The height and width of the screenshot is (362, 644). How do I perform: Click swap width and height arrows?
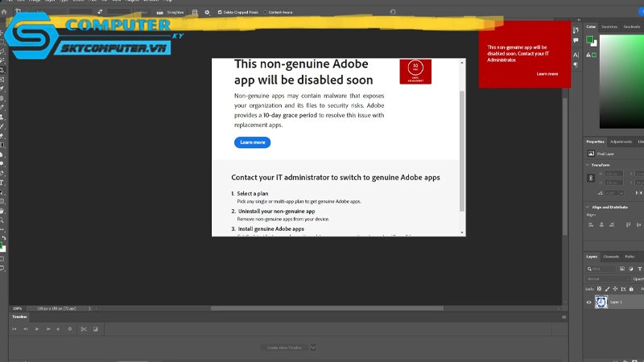tap(100, 12)
